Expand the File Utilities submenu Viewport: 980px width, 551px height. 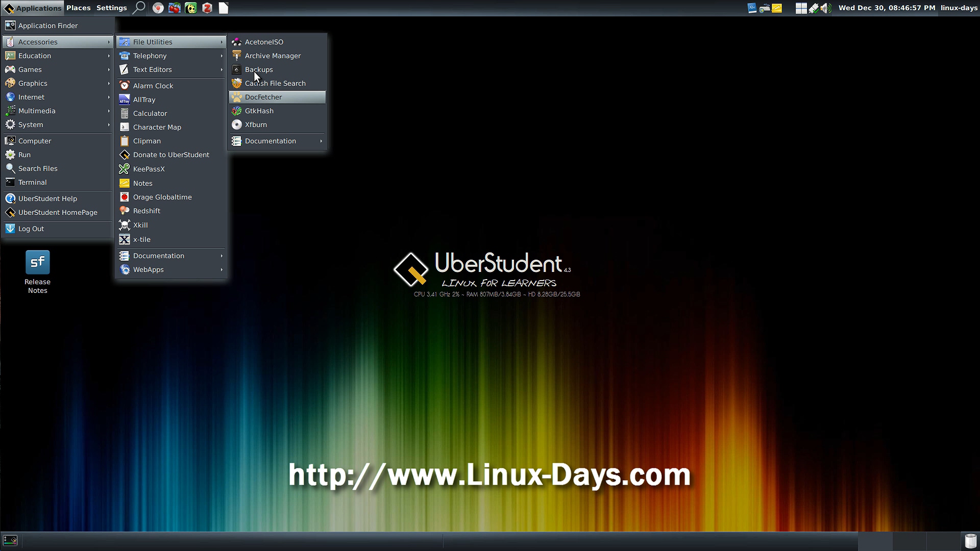(171, 42)
